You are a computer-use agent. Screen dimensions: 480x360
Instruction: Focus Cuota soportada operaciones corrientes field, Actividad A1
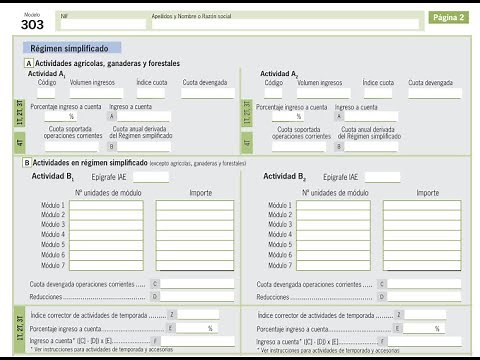(x=72, y=146)
